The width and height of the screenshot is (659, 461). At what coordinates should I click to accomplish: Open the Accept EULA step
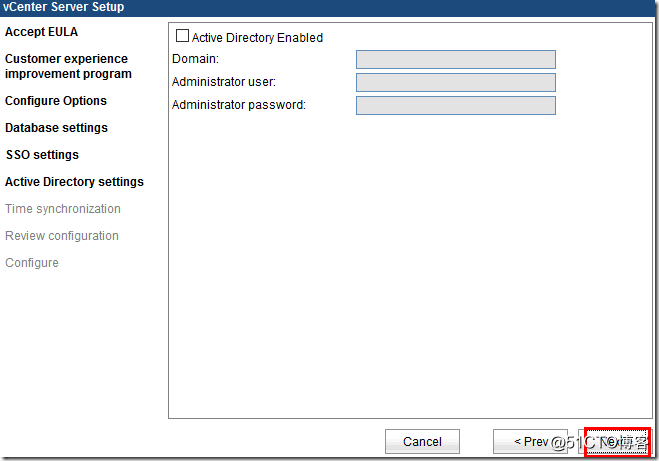[41, 32]
